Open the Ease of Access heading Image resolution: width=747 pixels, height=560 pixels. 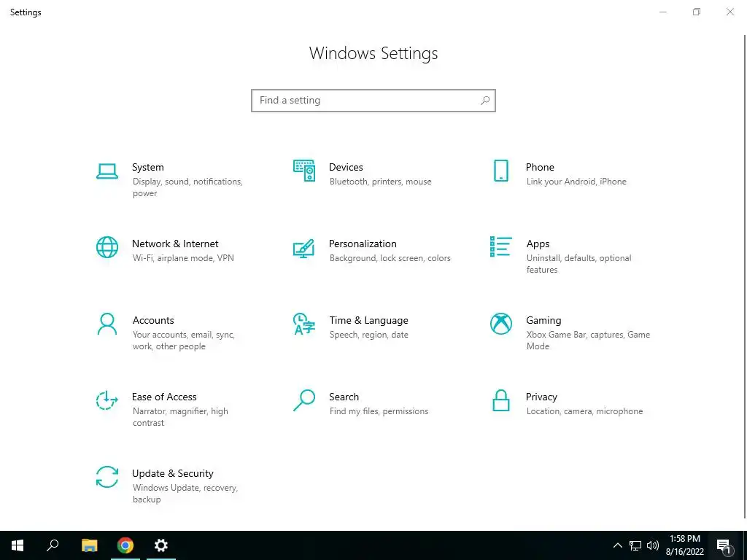click(164, 397)
